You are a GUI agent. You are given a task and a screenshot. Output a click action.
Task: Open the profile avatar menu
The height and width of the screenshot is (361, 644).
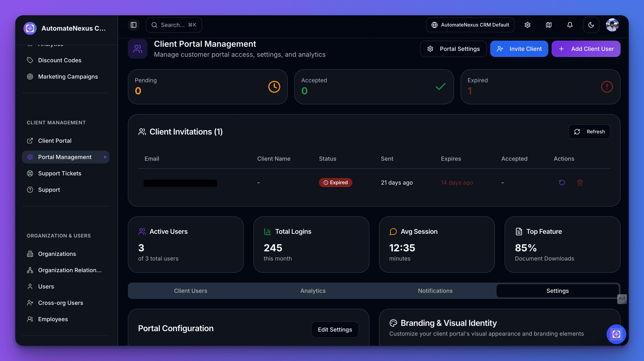click(612, 25)
